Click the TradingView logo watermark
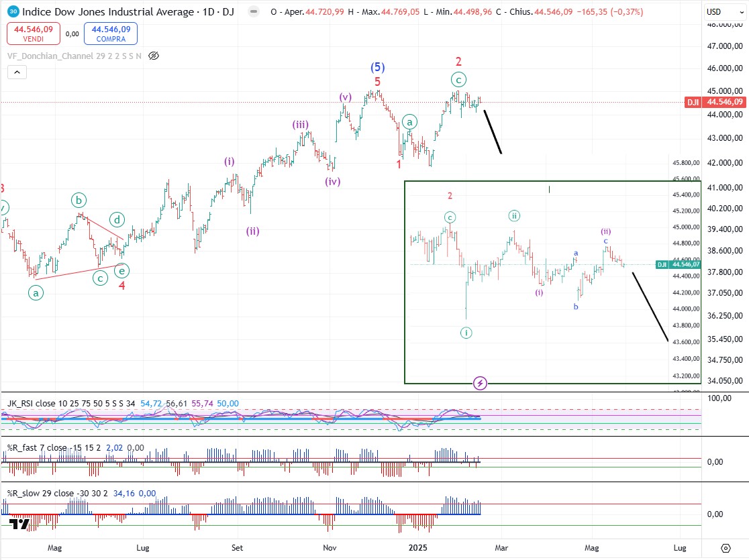Image resolution: width=749 pixels, height=560 pixels. (19, 524)
